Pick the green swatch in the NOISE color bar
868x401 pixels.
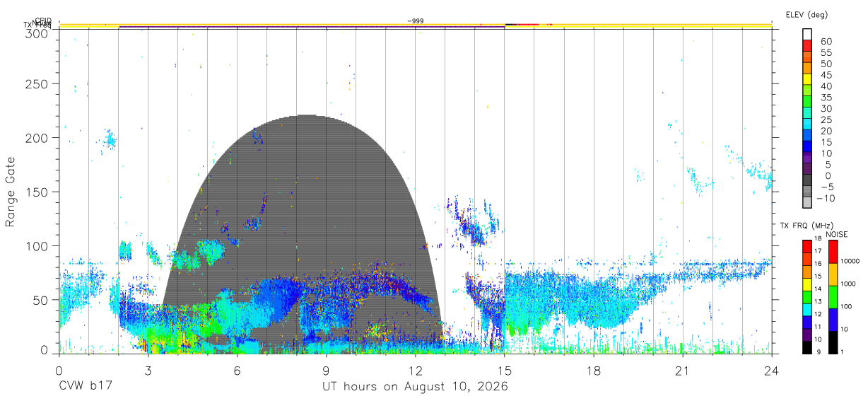tap(833, 297)
